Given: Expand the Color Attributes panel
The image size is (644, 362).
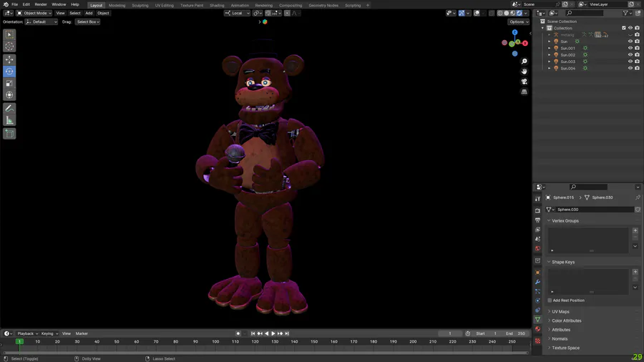Looking at the screenshot, I should pos(566,321).
